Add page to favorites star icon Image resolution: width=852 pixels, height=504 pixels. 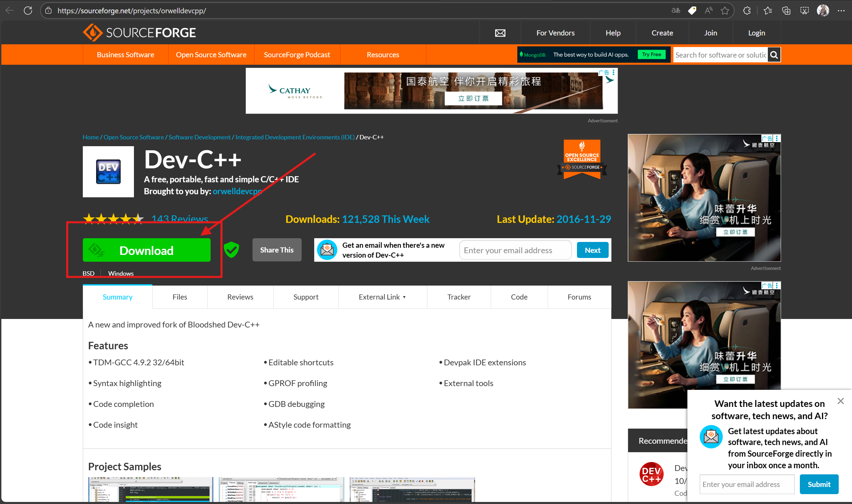pyautogui.click(x=725, y=11)
